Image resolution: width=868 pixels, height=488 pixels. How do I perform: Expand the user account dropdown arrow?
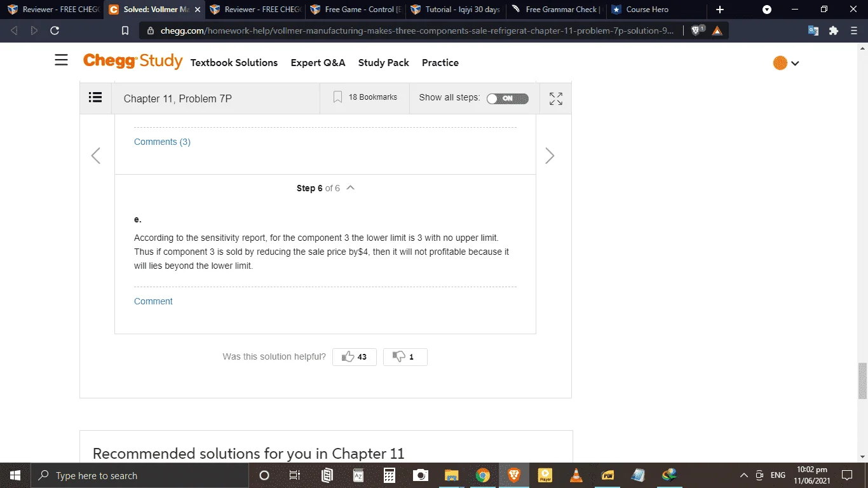(795, 64)
